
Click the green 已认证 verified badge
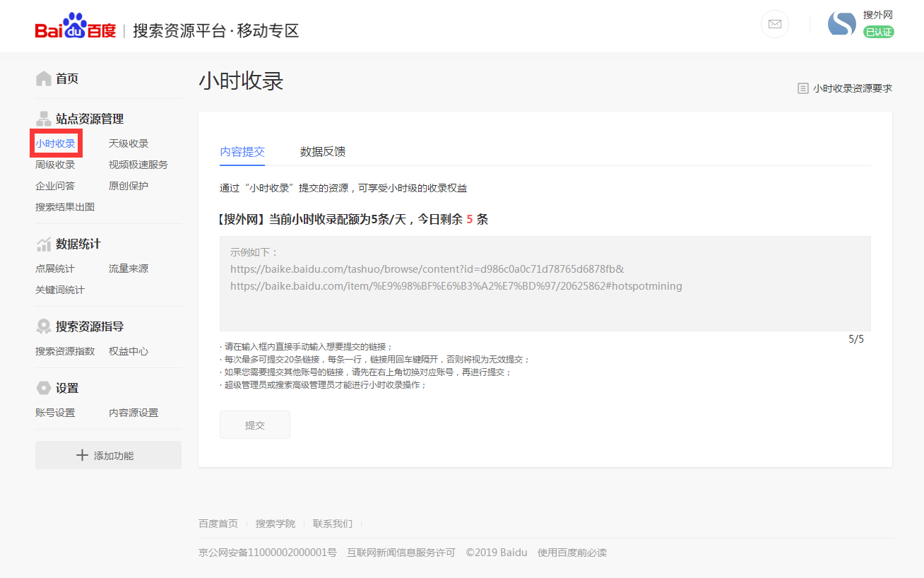(879, 32)
